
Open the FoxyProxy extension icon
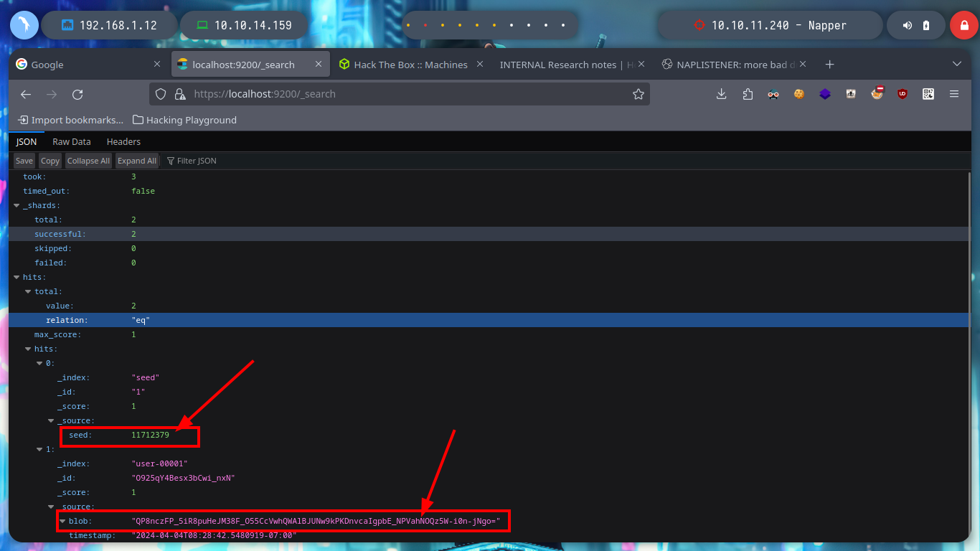877,93
